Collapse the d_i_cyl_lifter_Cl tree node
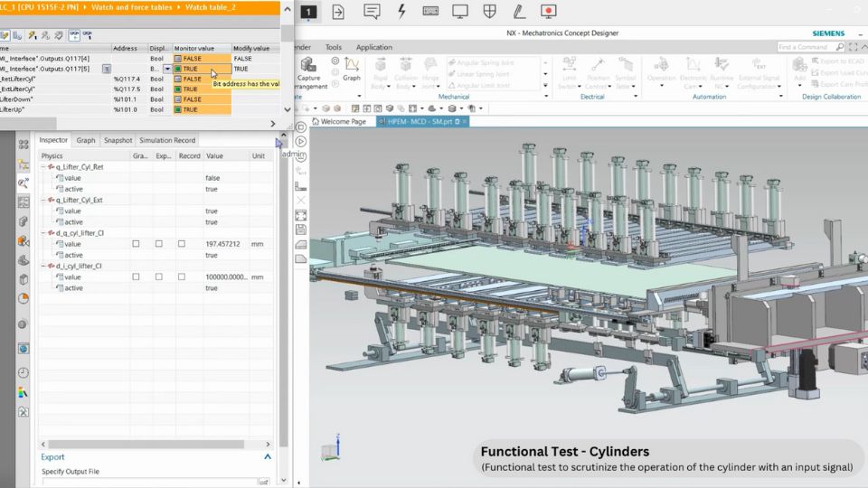 43,266
